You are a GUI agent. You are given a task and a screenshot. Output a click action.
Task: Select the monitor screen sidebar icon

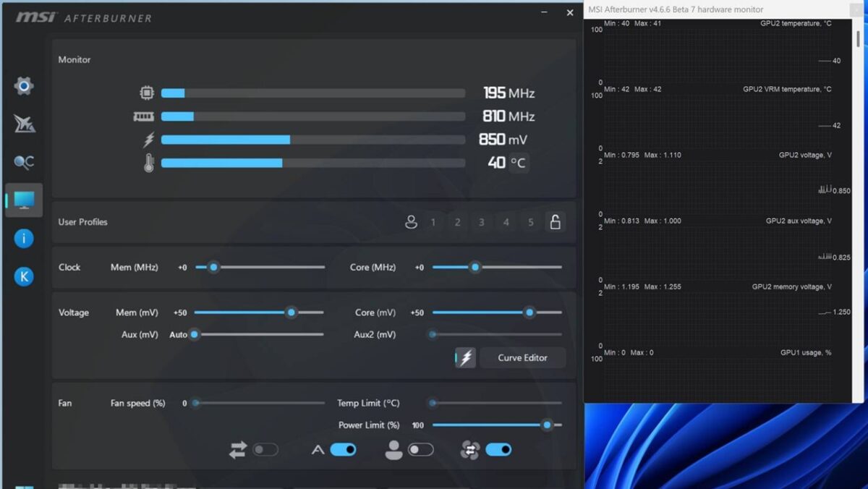[x=24, y=200]
